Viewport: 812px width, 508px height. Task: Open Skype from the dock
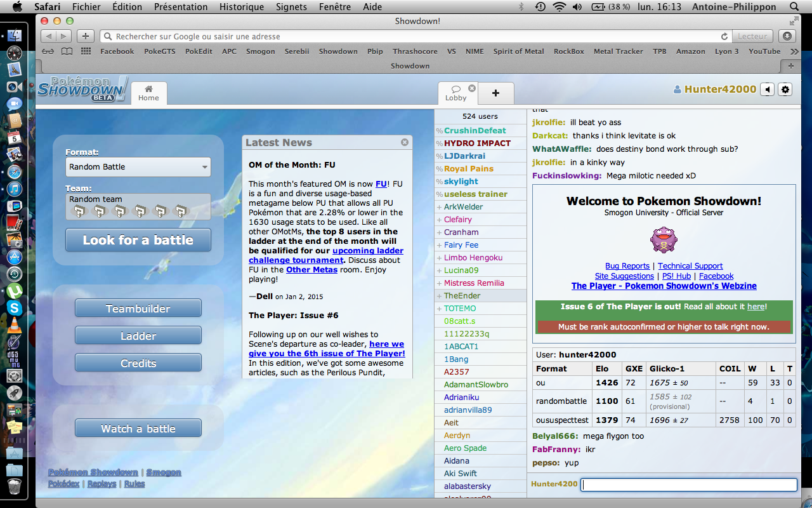[14, 308]
